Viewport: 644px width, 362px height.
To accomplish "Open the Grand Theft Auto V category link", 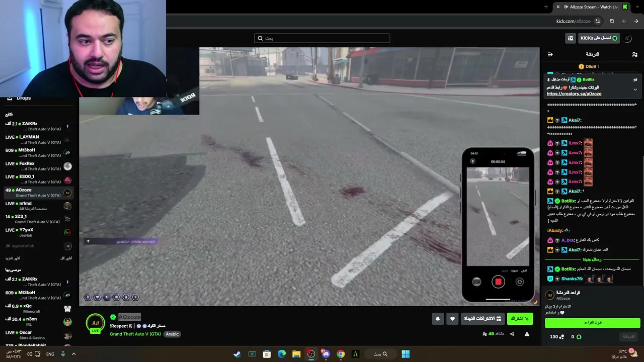I will (135, 334).
